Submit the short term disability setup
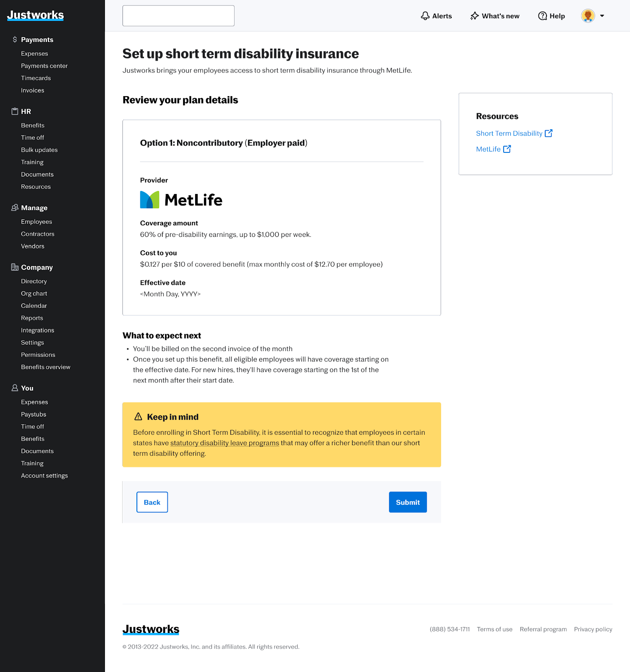 pyautogui.click(x=408, y=502)
